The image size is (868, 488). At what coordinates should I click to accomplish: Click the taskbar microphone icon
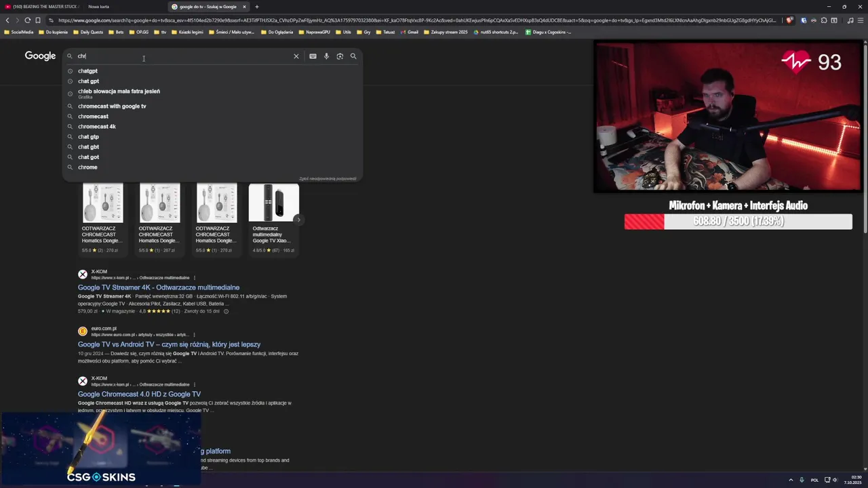[x=802, y=480]
